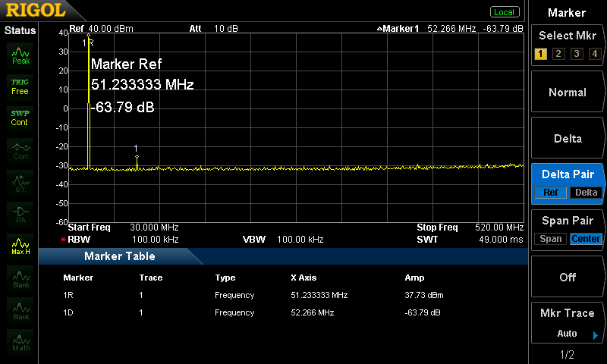Click the S.T status icon
The image size is (607, 364).
(x=20, y=181)
